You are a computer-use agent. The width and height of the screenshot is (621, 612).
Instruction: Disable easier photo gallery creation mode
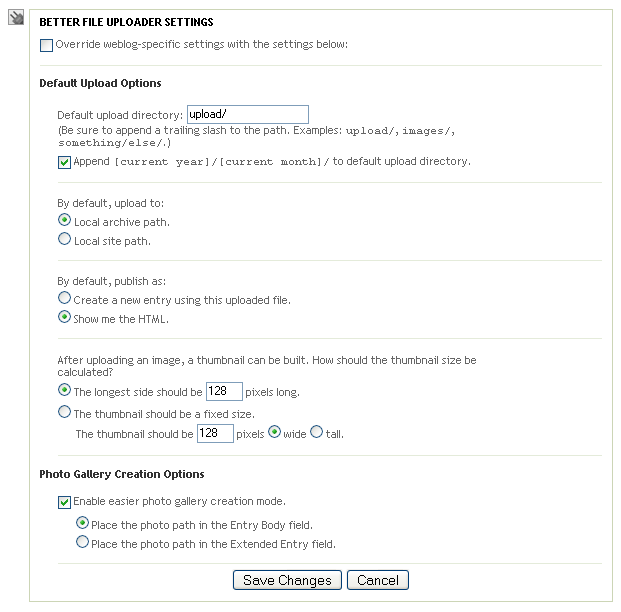click(x=64, y=502)
